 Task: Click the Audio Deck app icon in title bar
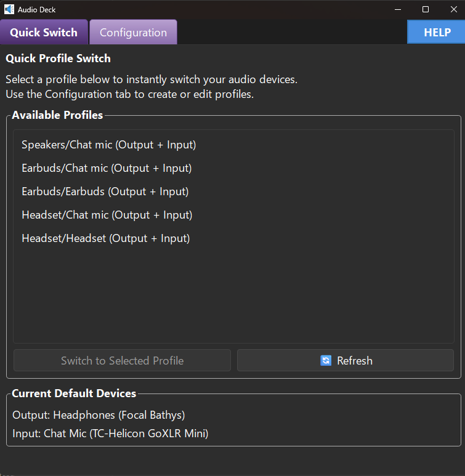point(9,9)
